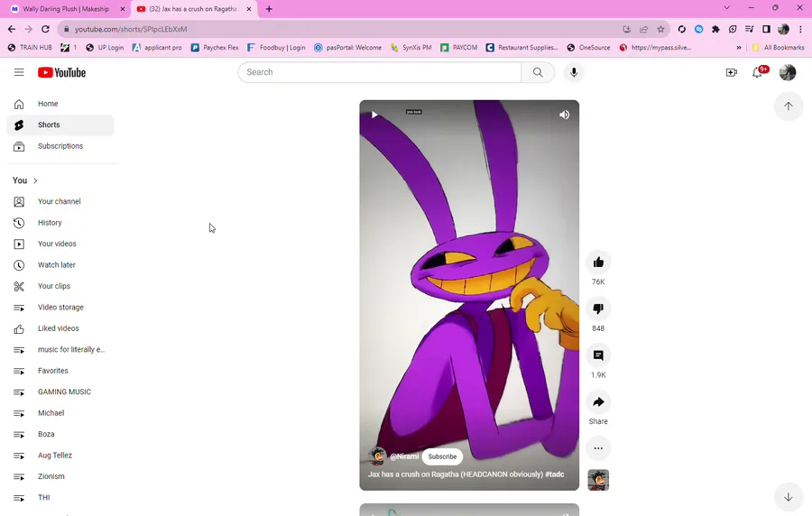The image size is (812, 516).
Task: Start voice search with microphone icon
Action: [x=574, y=72]
